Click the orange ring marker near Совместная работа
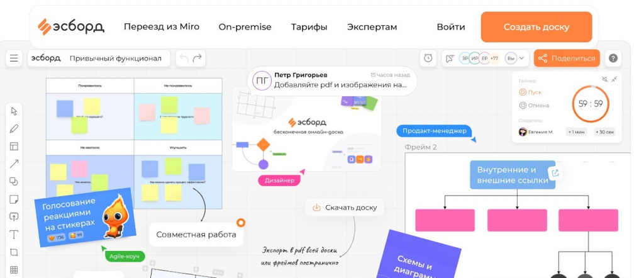This screenshot has height=278, width=644. click(241, 223)
